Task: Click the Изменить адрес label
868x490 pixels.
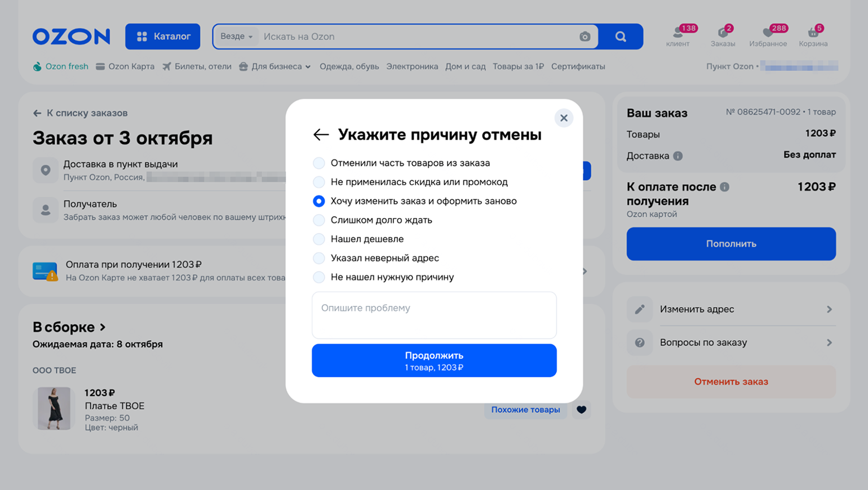Action: 697,309
